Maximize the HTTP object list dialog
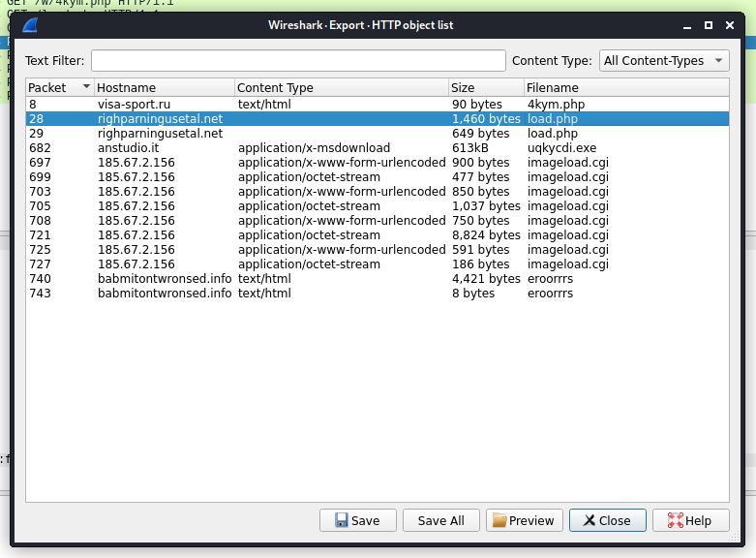 (x=709, y=25)
